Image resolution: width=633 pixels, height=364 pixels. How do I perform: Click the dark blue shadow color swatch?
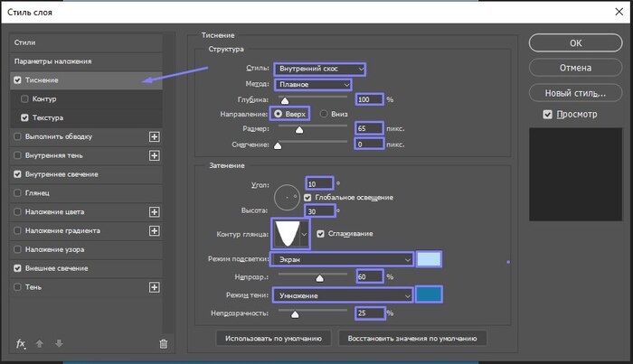[429, 294]
